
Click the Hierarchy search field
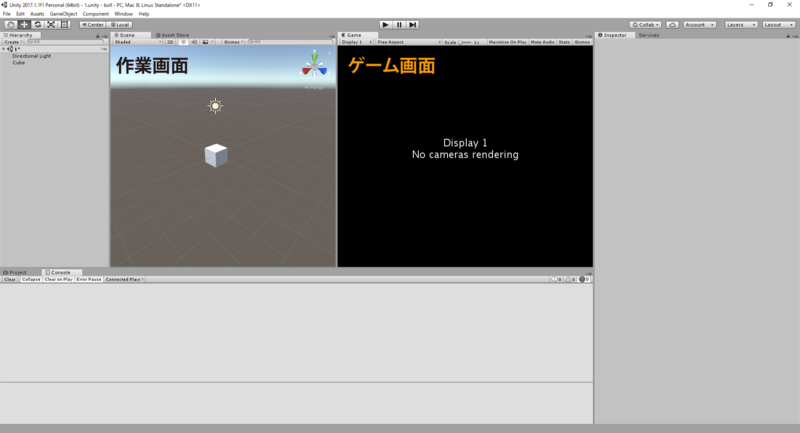tap(65, 42)
